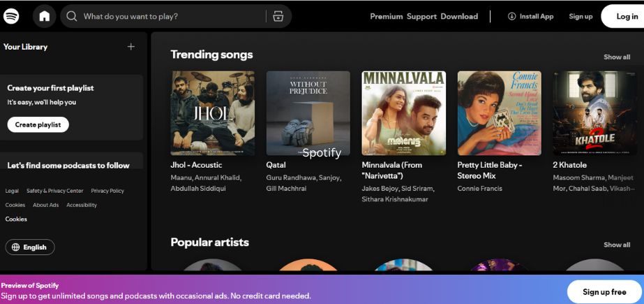644x304 pixels.
Task: Click 'Preview of Spotify' banner text
Action: 29,286
